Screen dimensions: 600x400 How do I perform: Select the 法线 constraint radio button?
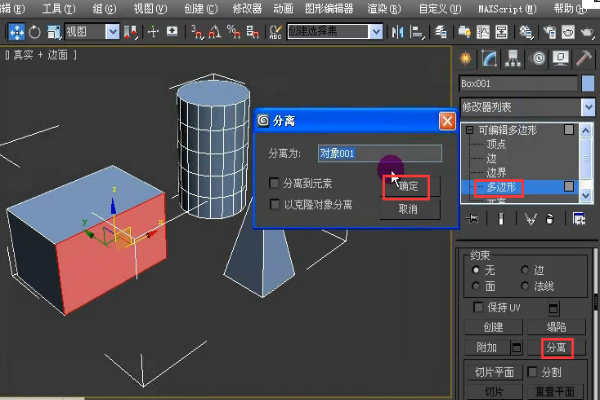coord(525,286)
